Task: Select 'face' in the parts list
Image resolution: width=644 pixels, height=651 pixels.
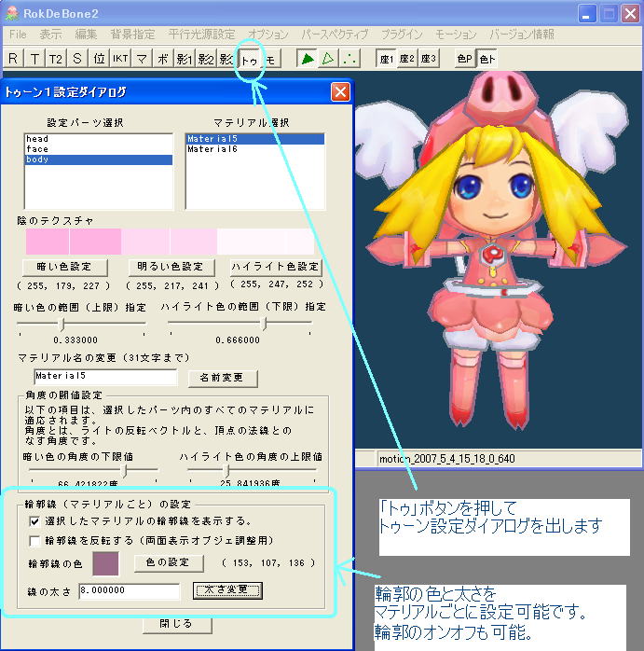Action: click(37, 149)
